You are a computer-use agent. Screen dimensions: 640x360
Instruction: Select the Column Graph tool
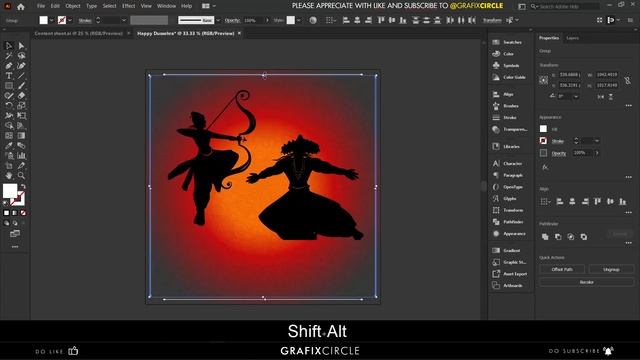click(21, 156)
